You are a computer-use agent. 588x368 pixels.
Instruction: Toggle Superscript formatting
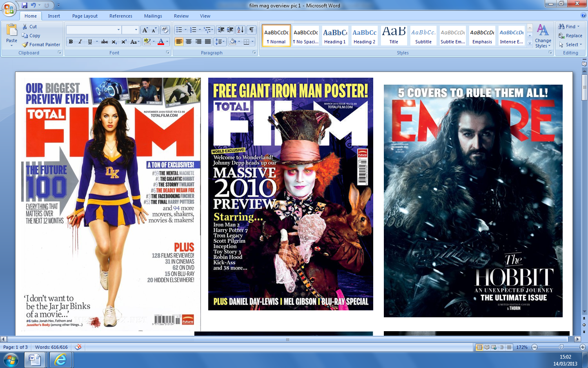coord(124,42)
